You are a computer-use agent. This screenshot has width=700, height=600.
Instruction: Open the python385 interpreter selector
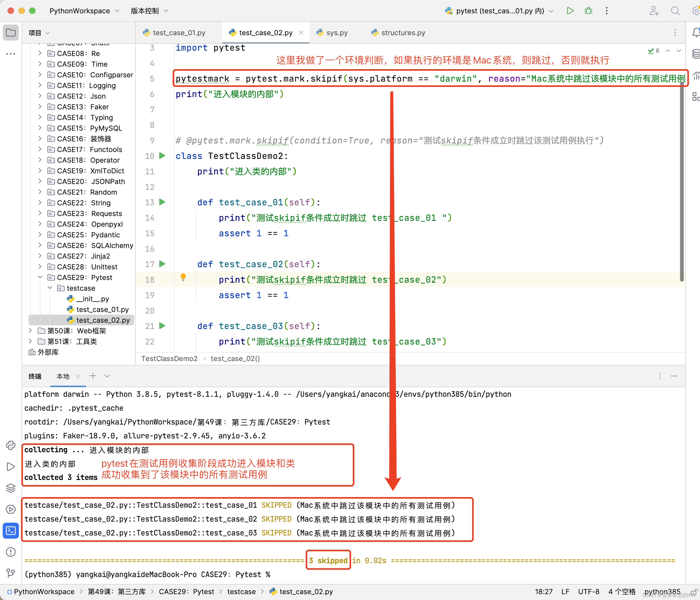pos(662,591)
